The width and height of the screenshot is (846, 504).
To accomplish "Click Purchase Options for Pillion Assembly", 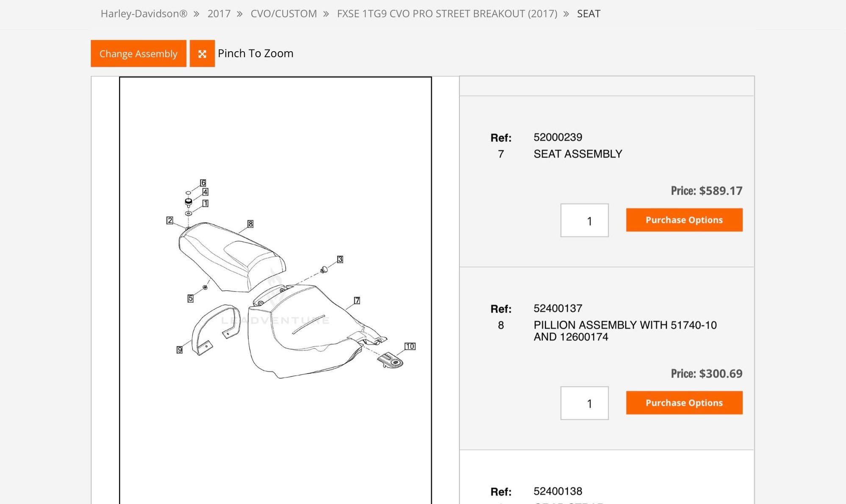I will coord(684,403).
